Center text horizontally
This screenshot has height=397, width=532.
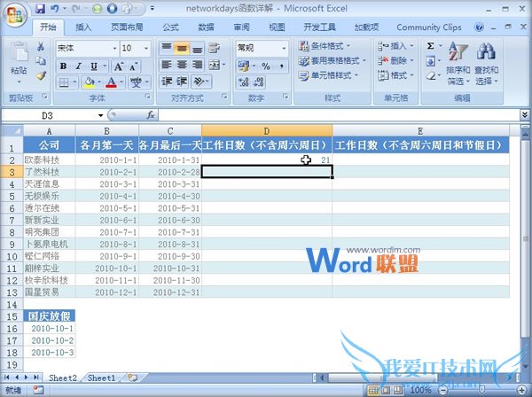coord(182,65)
